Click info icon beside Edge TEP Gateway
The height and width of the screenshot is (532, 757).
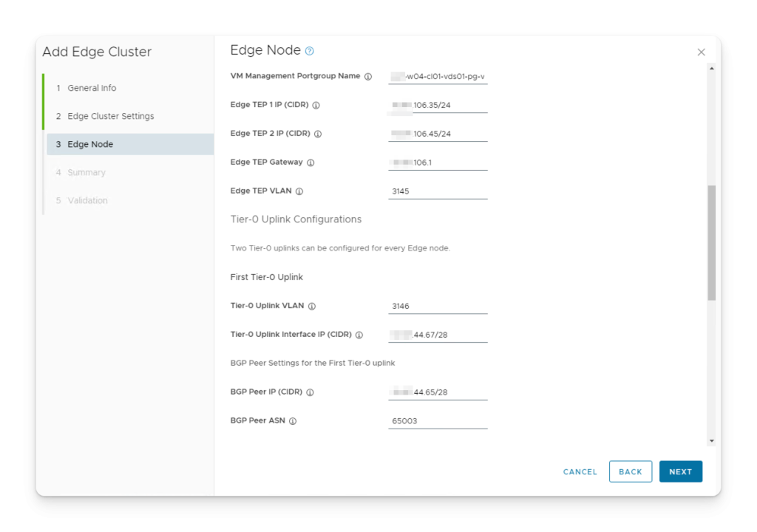pyautogui.click(x=310, y=163)
